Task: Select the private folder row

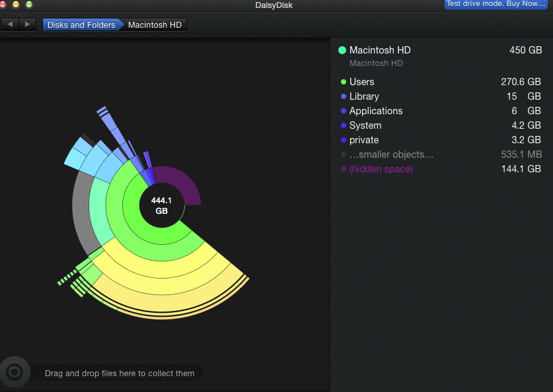Action: click(x=441, y=140)
